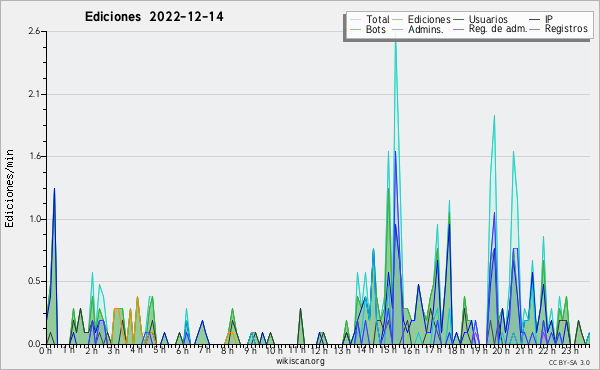600x370 pixels.
Task: Click the 'Usuarios' legend label
Action: 488,19
